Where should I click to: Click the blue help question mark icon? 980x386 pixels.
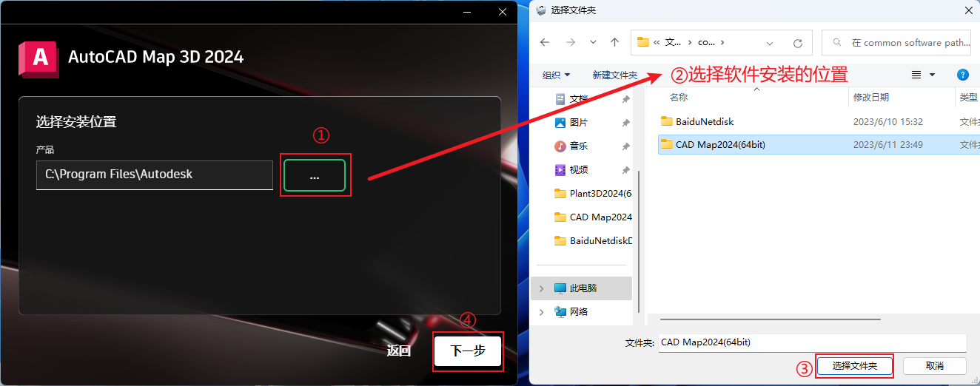pos(963,75)
